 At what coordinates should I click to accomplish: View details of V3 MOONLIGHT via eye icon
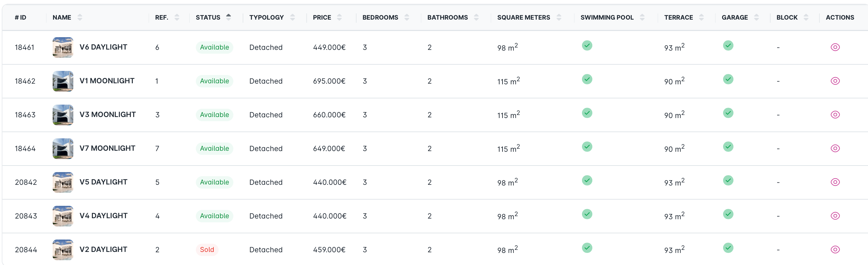point(835,115)
